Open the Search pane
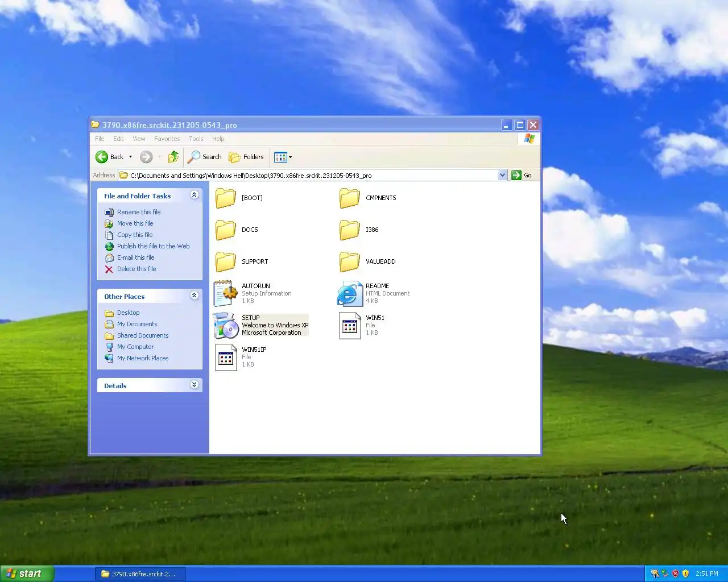 [x=205, y=157]
